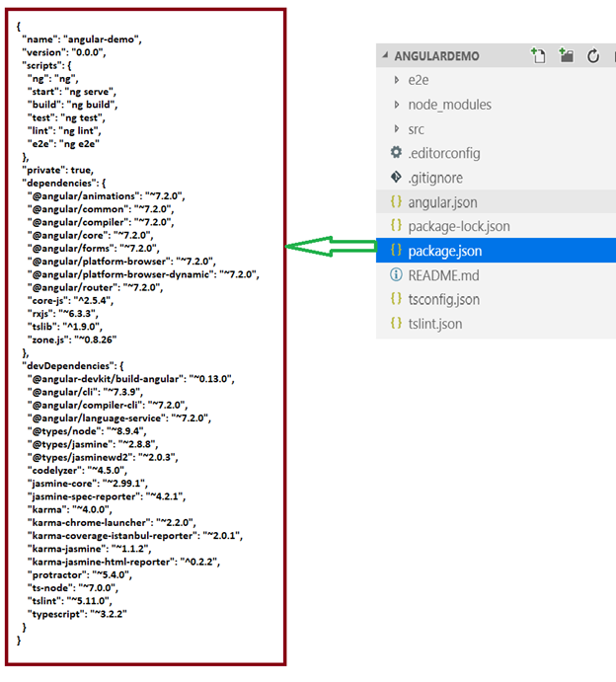Click the "rxjs": "~6.3.3" line

pyautogui.click(x=62, y=314)
